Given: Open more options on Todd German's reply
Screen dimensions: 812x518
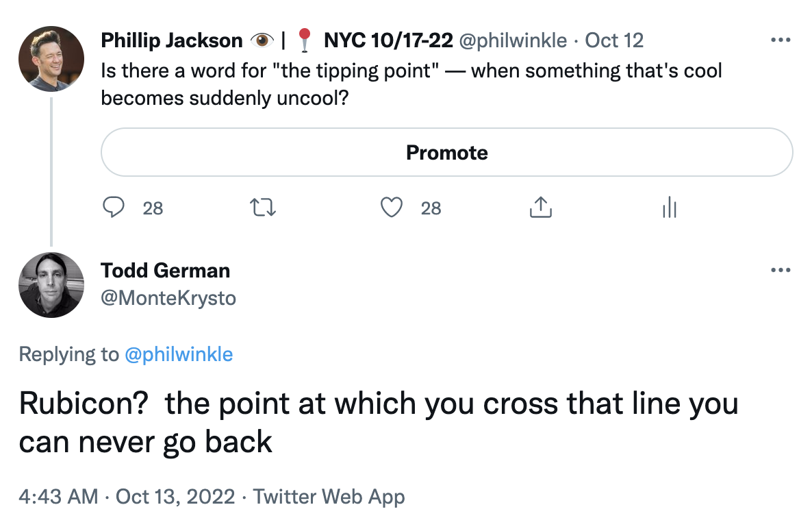Looking at the screenshot, I should 780,270.
